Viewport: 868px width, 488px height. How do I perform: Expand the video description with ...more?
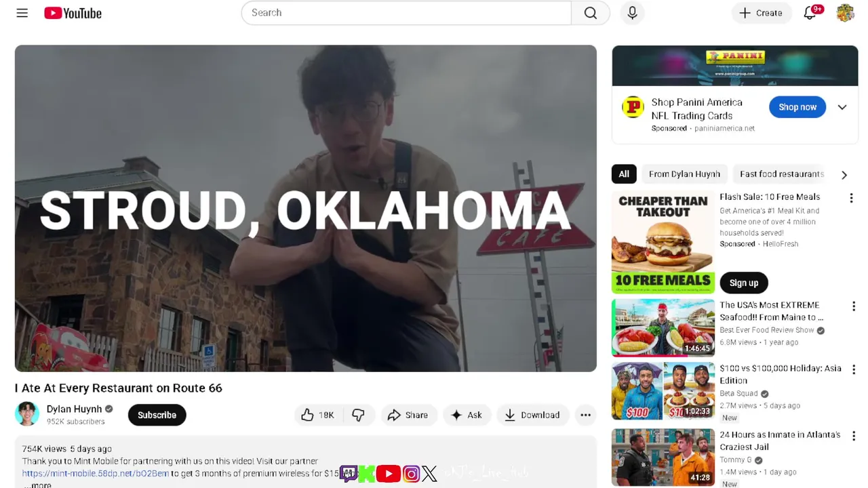[x=37, y=485]
